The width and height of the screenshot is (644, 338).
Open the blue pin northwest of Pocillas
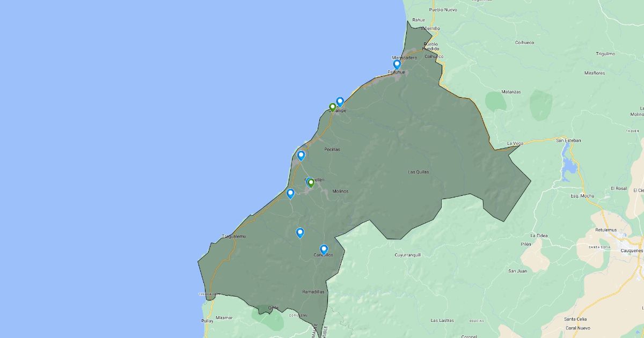tap(301, 156)
